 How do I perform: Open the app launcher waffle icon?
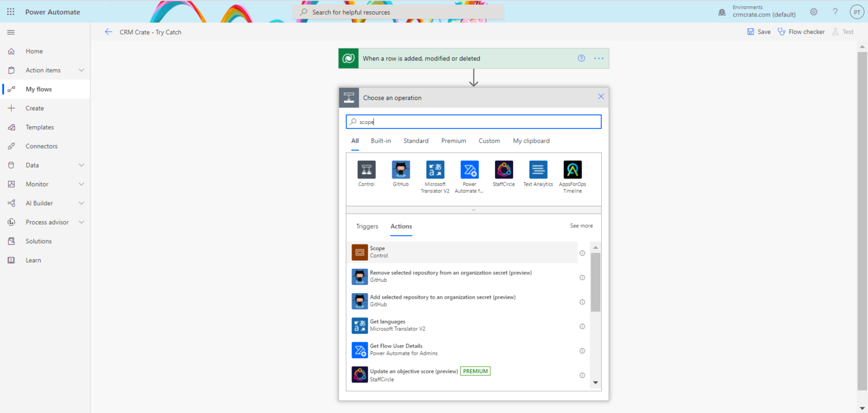pos(11,12)
